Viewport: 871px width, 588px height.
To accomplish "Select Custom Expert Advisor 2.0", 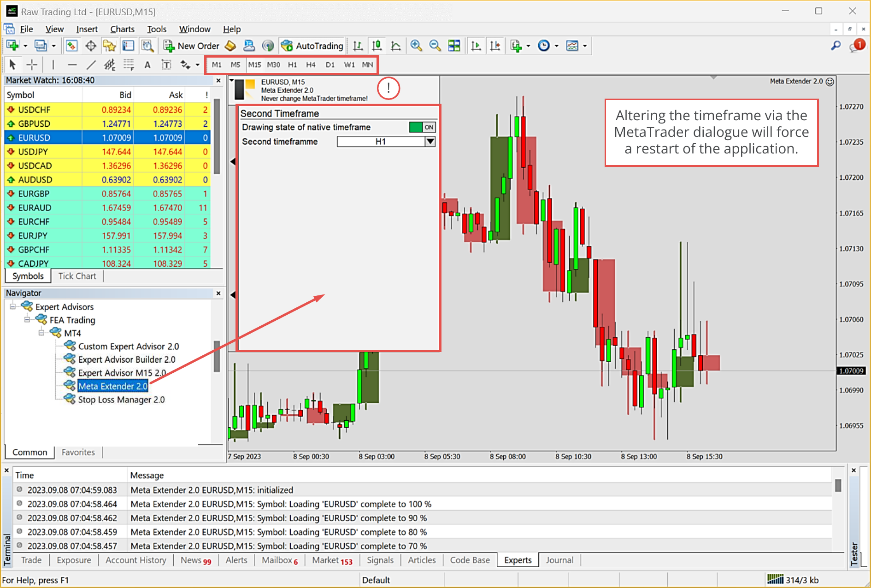I will [x=129, y=346].
